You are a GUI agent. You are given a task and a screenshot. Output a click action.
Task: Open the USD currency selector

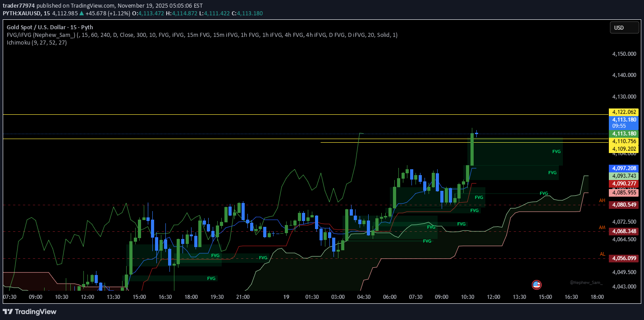(624, 27)
